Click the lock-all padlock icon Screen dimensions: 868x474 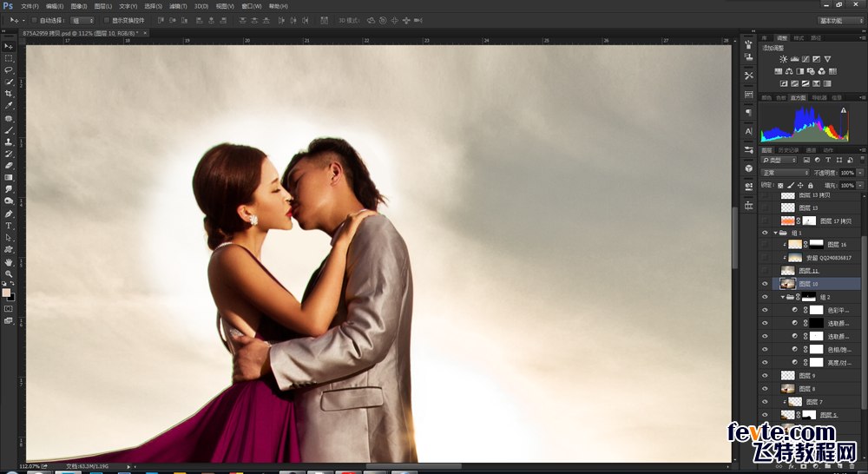tap(811, 186)
